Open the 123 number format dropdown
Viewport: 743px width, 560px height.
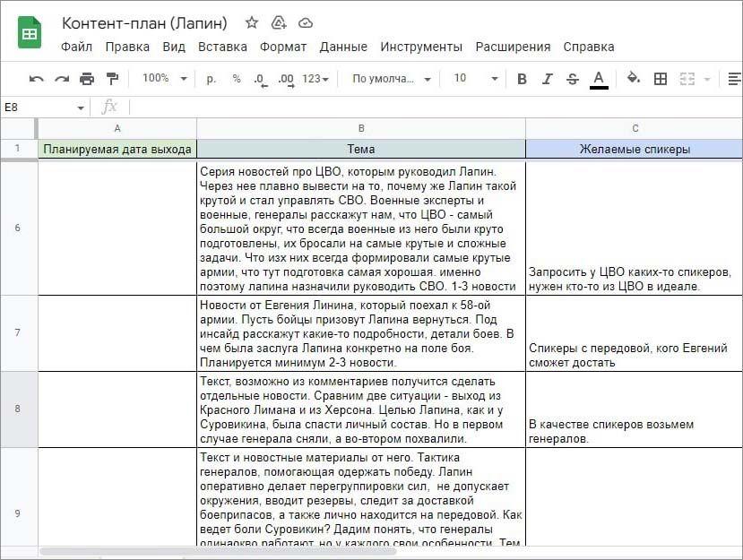pyautogui.click(x=315, y=79)
